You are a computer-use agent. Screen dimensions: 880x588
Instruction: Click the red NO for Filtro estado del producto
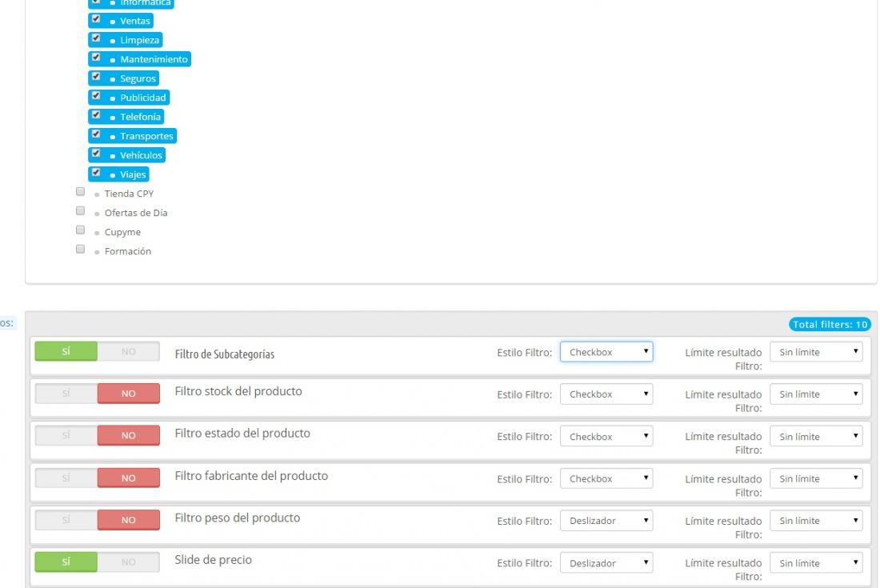[129, 435]
